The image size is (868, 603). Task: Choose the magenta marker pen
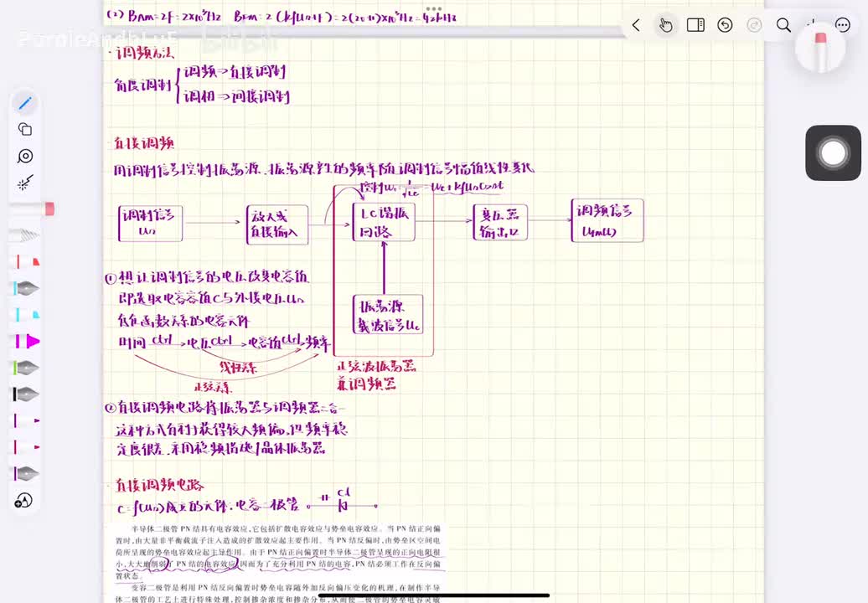click(x=26, y=342)
